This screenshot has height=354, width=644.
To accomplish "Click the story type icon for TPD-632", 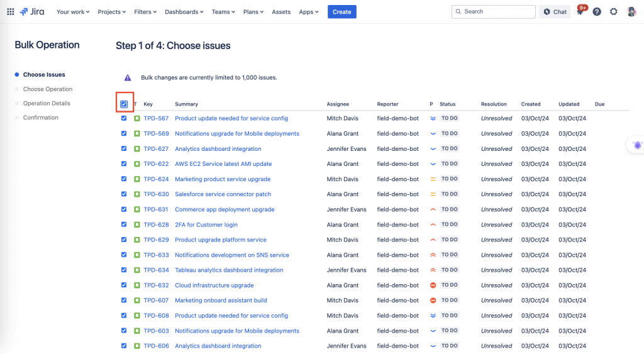I will (136, 285).
